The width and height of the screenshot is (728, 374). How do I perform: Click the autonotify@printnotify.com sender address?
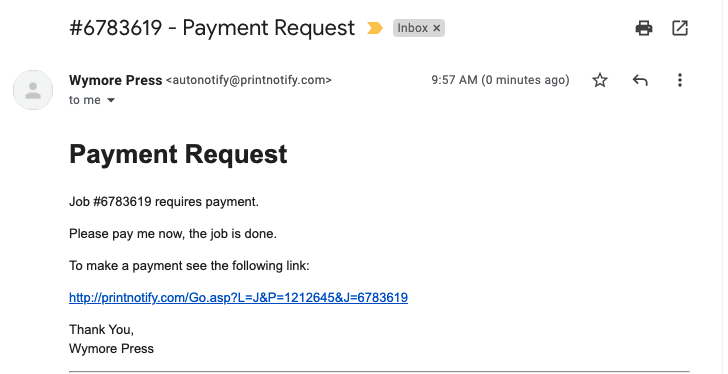249,80
